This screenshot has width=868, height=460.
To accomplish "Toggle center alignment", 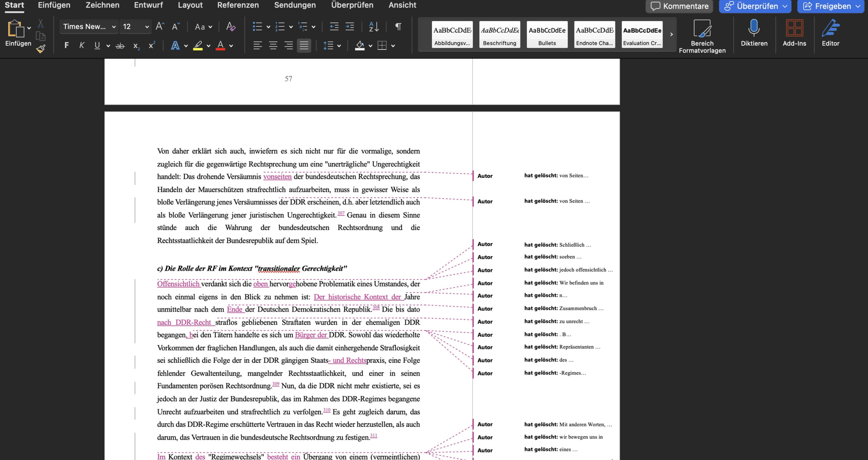I will [273, 45].
